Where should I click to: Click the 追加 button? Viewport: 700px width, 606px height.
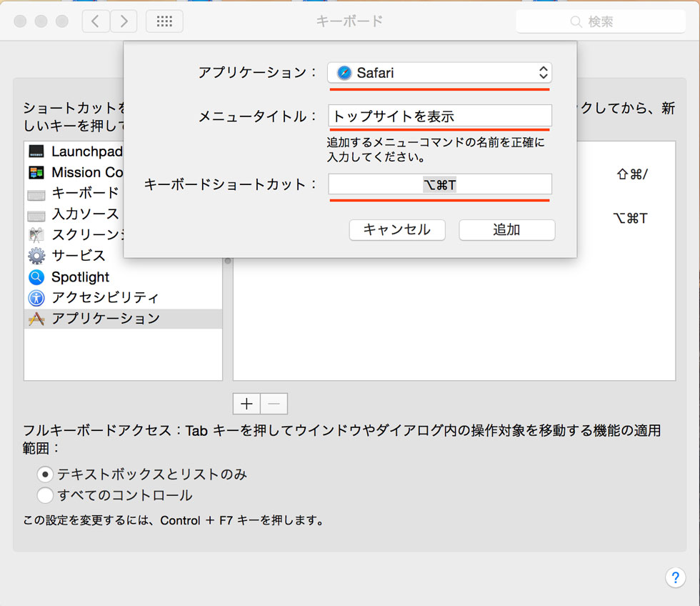click(x=506, y=230)
